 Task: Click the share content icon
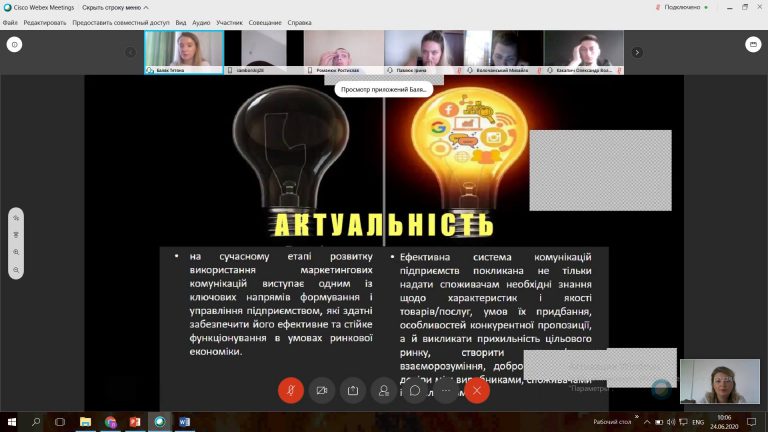353,390
